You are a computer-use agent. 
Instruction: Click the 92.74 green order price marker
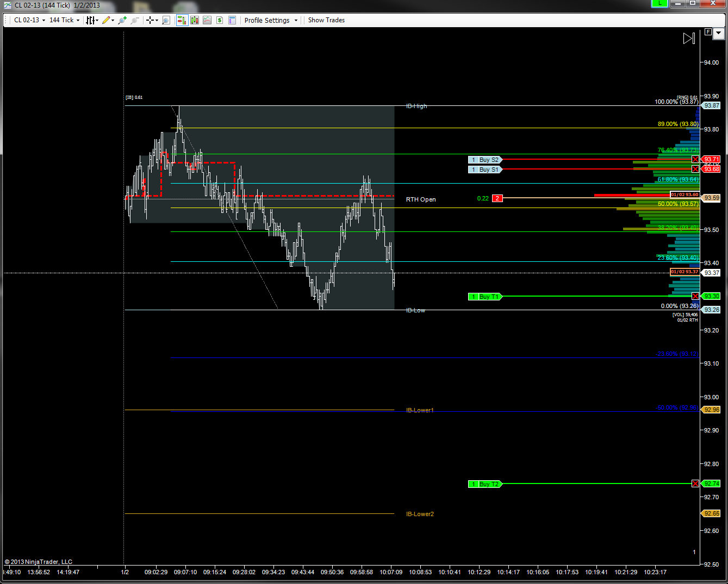pos(711,483)
